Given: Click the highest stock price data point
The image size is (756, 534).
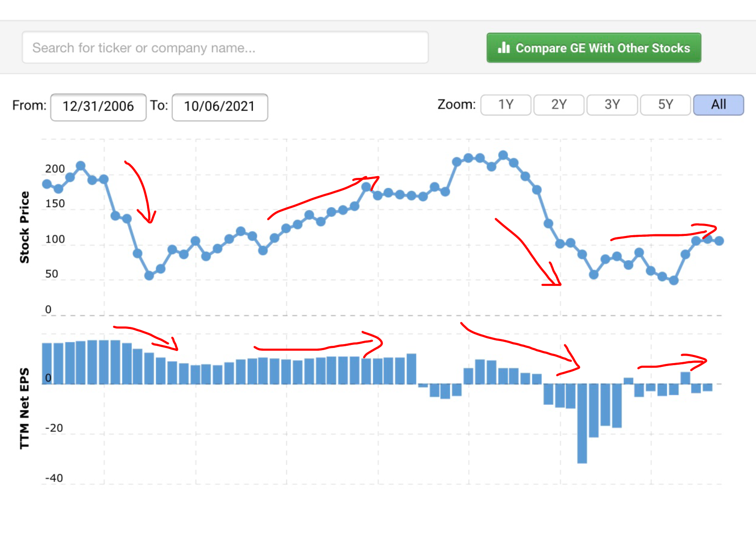Looking at the screenshot, I should pyautogui.click(x=503, y=155).
